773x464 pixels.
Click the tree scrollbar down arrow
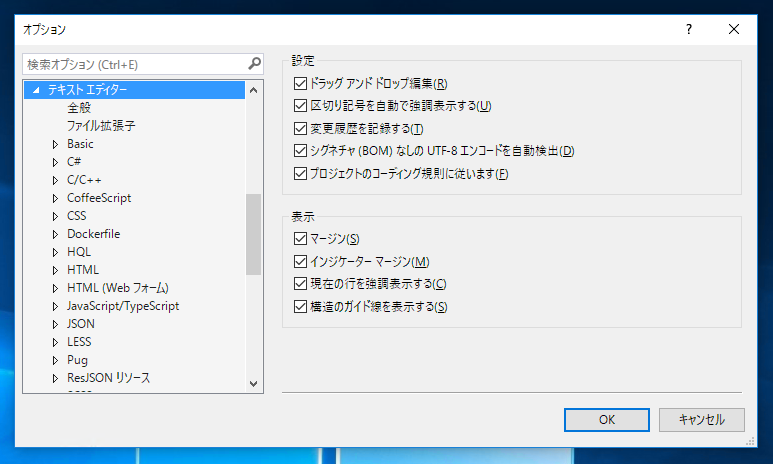pos(254,384)
